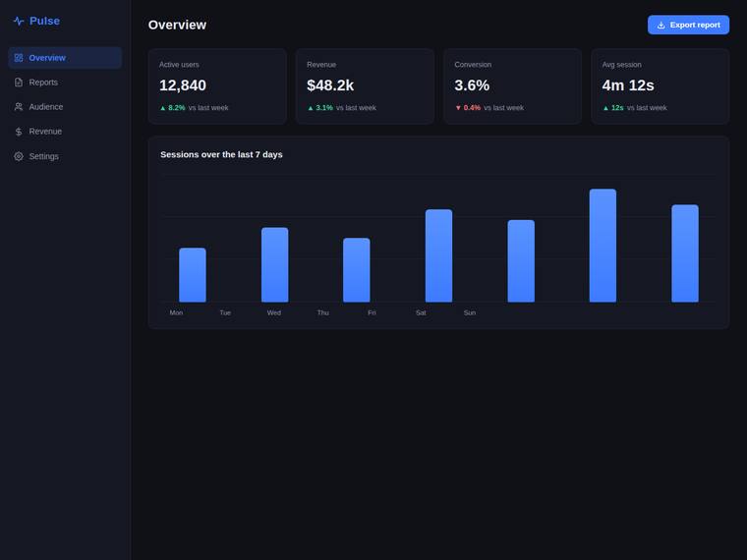Click the Fri axis label

(x=373, y=312)
